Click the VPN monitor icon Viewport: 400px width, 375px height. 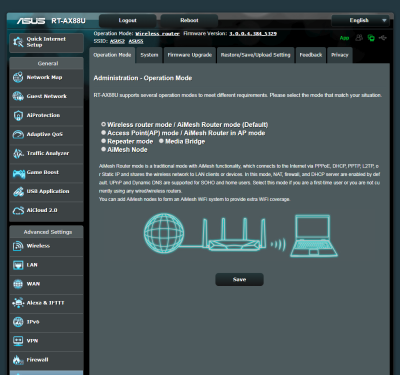[x=18, y=341]
